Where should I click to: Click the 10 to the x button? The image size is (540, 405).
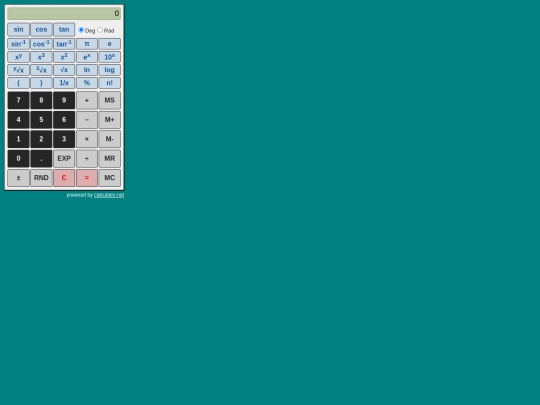pyautogui.click(x=110, y=57)
